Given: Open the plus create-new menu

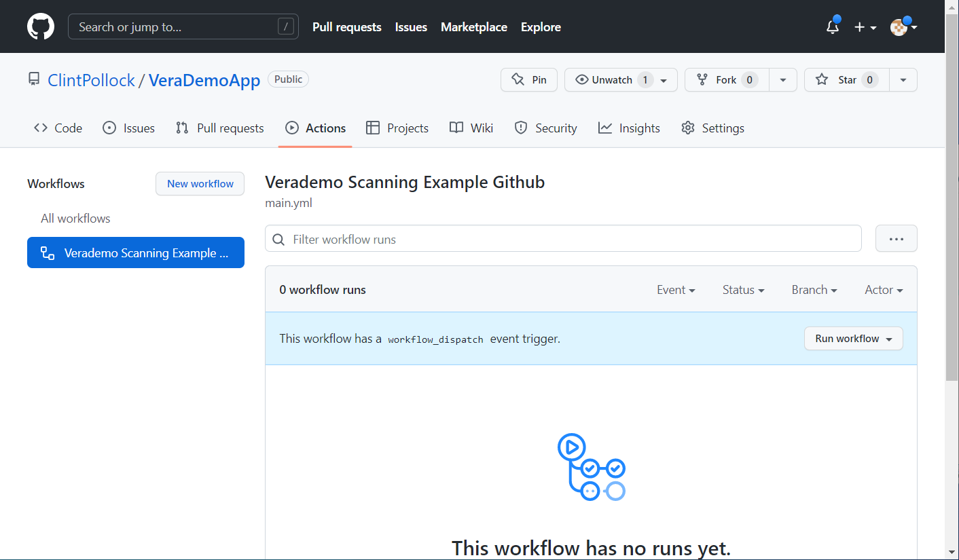Looking at the screenshot, I should (x=865, y=27).
